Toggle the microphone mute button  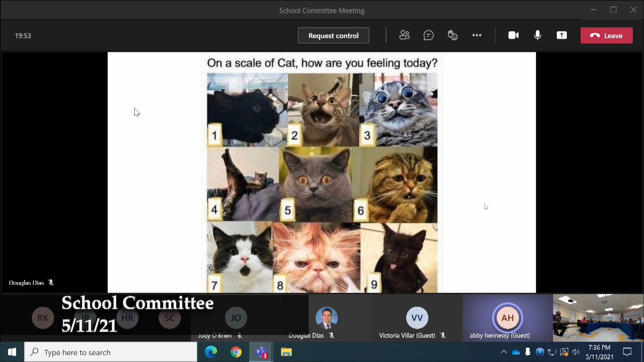point(537,35)
